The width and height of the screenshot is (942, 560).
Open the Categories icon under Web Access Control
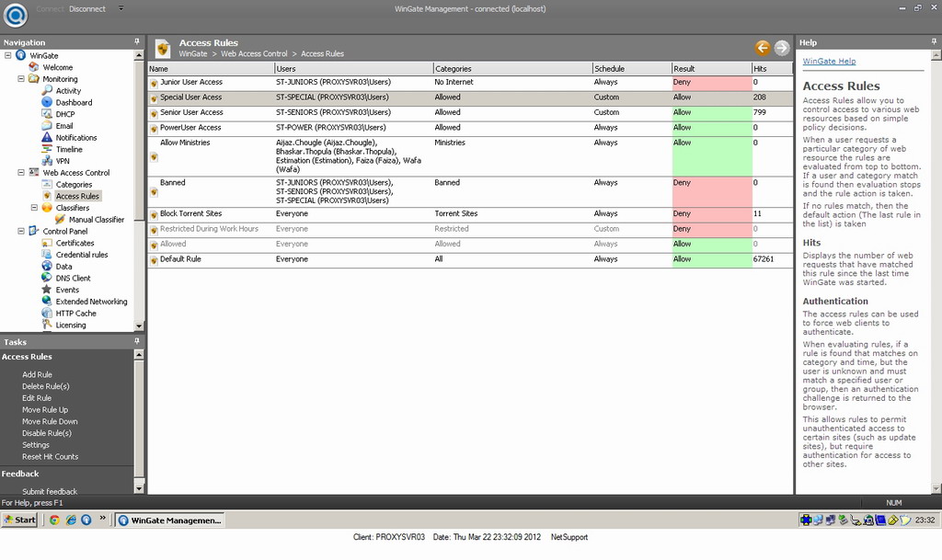(47, 184)
